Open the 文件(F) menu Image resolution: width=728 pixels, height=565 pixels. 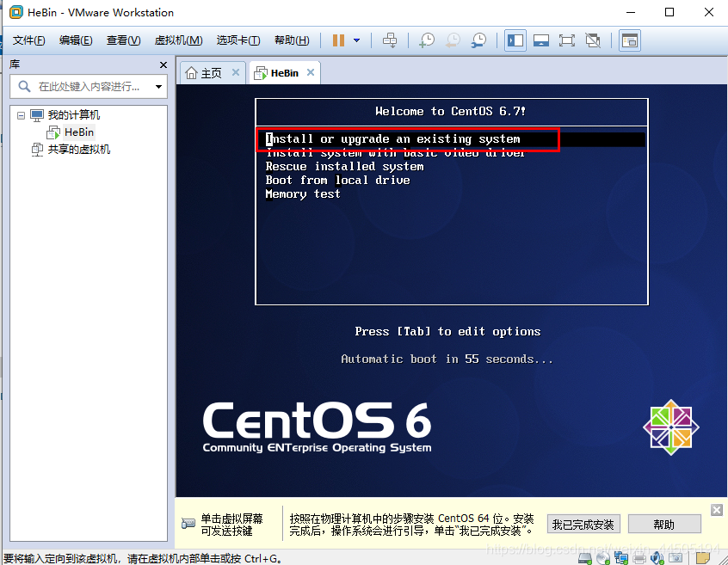[x=28, y=40]
